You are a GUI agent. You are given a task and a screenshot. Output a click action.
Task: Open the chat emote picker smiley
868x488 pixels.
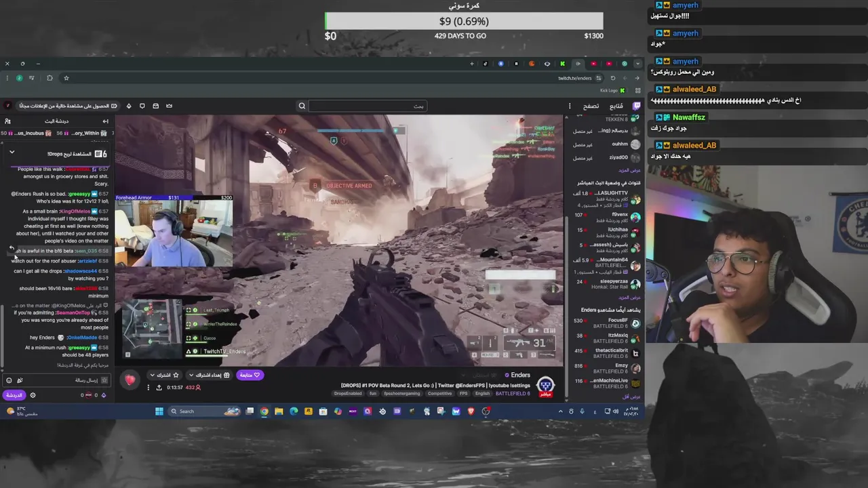tap(9, 380)
